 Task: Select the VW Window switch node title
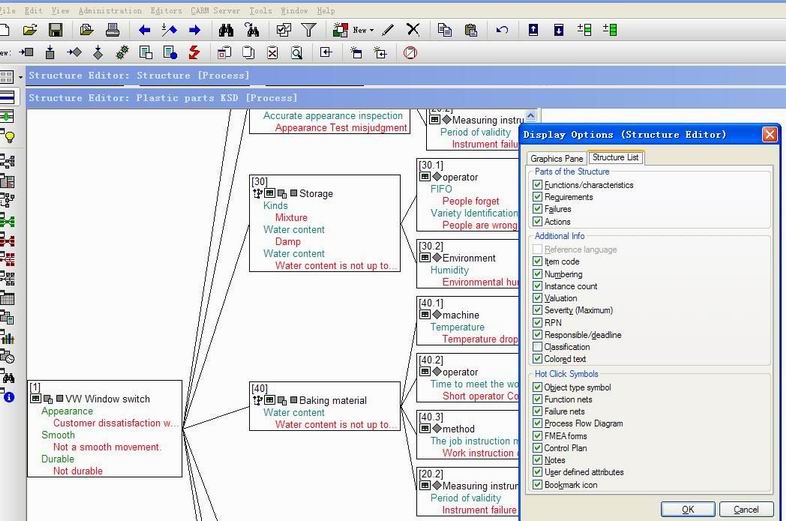click(x=107, y=399)
